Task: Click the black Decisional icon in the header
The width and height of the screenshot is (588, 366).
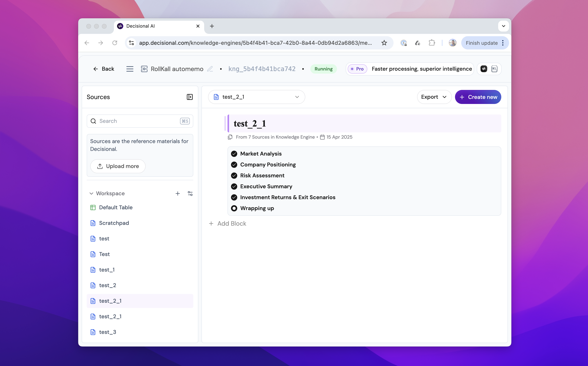Action: 484,69
